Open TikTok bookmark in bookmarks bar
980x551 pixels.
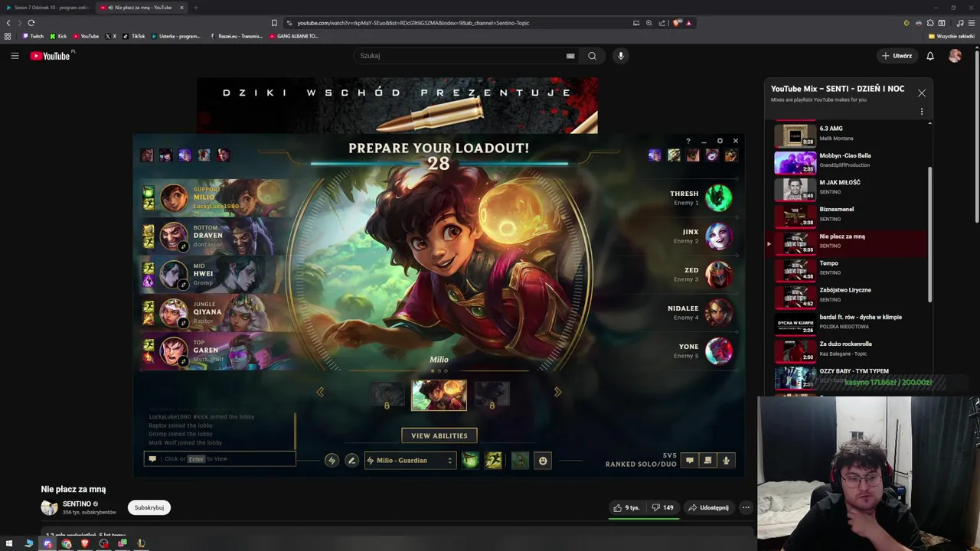pos(133,36)
